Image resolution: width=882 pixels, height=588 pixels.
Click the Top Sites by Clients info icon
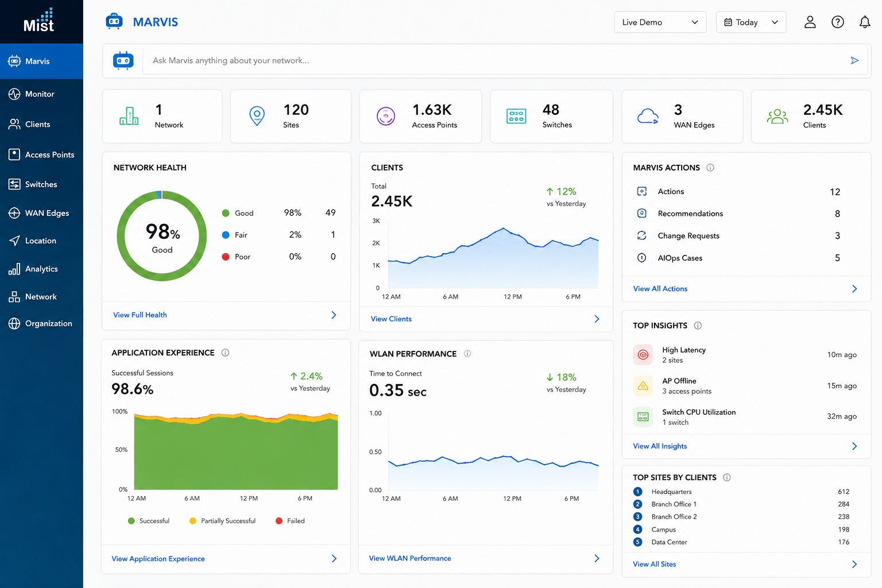[x=727, y=477]
